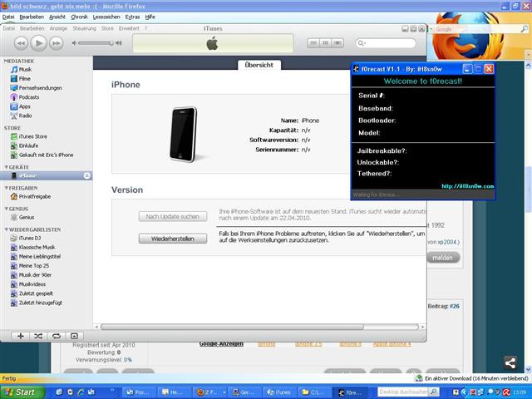Select Podcasts in the iTunes sidebar
This screenshot has width=532, height=399.
28,97
